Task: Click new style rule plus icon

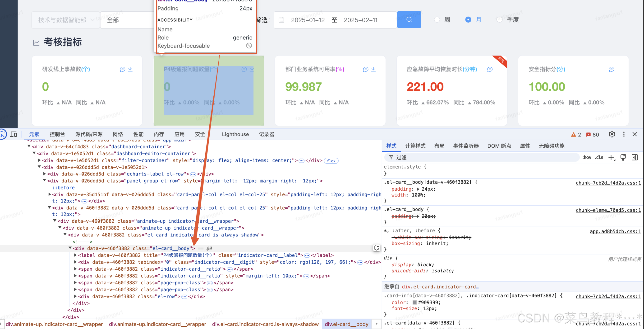Action: pyautogui.click(x=611, y=157)
